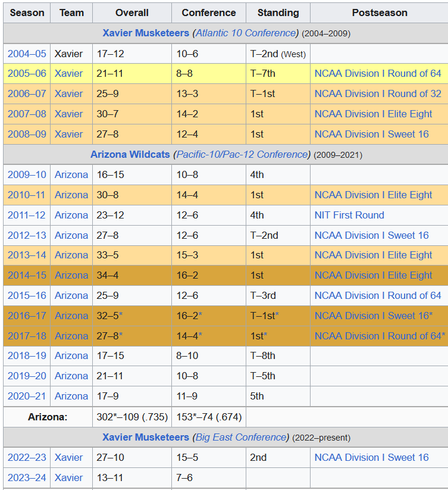Select the 302*–109 (.735) overall total

pos(131,417)
